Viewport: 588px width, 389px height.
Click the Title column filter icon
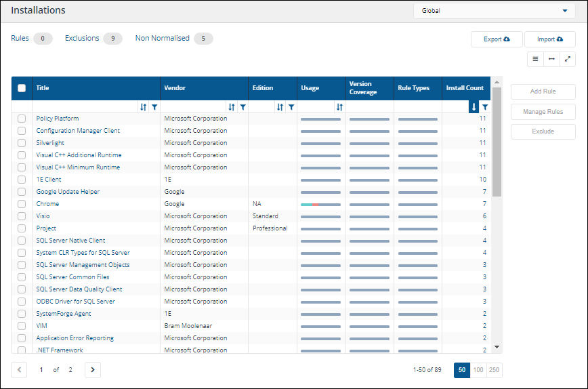coord(154,107)
